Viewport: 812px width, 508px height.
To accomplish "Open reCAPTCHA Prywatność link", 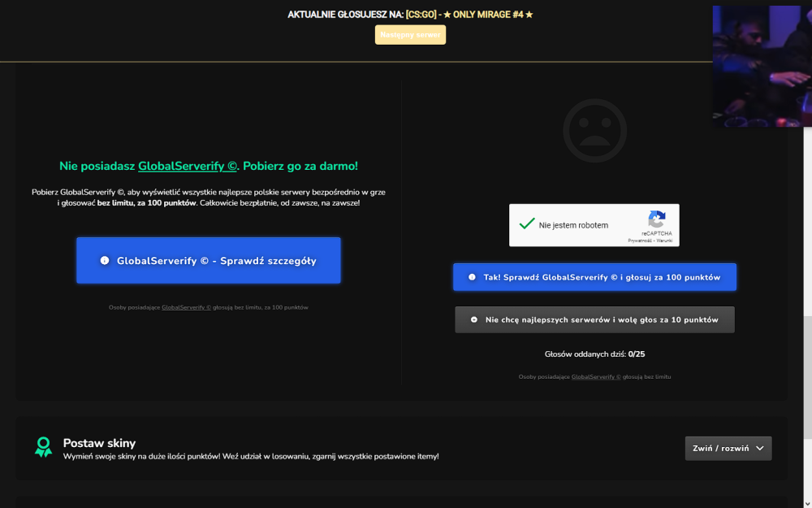I will [639, 241].
